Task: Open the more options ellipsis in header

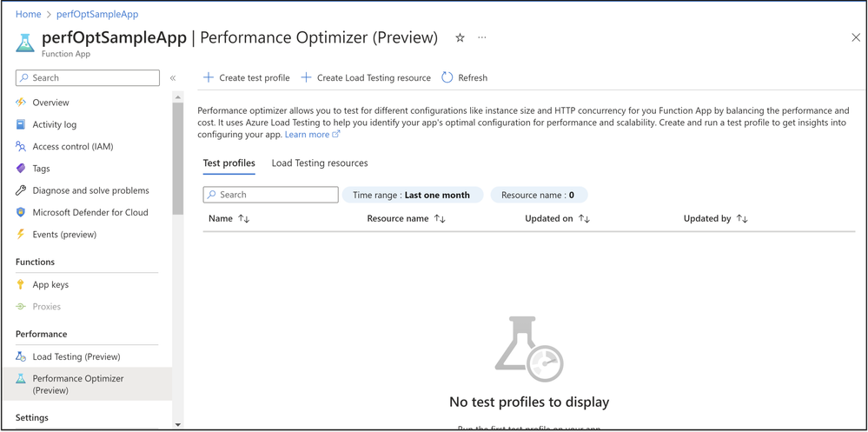Action: [482, 37]
